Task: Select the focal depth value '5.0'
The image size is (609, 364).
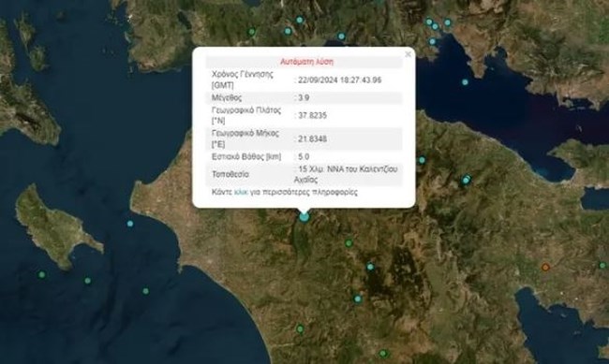Action: [304, 156]
